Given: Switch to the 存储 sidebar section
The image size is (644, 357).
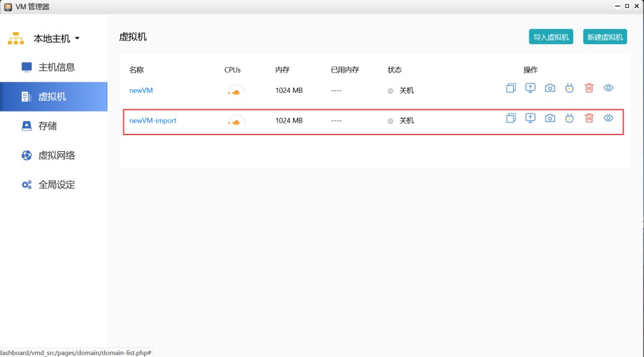Looking at the screenshot, I should click(47, 126).
